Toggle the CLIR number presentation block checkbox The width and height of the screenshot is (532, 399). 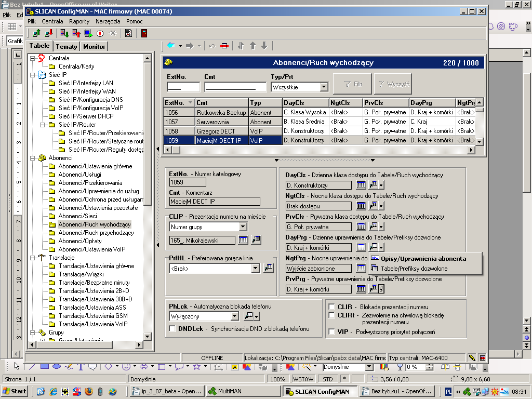332,307
